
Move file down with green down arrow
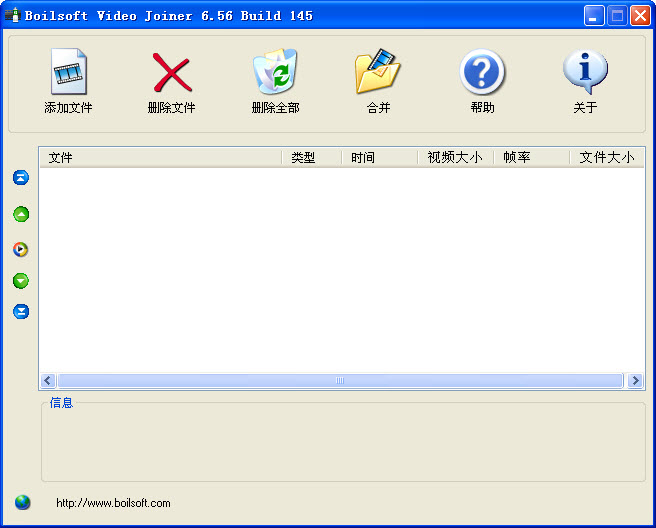pos(21,281)
